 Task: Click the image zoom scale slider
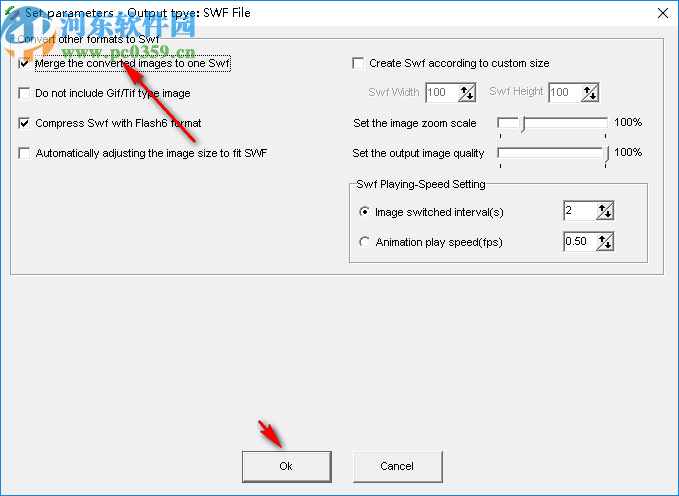[x=553, y=124]
